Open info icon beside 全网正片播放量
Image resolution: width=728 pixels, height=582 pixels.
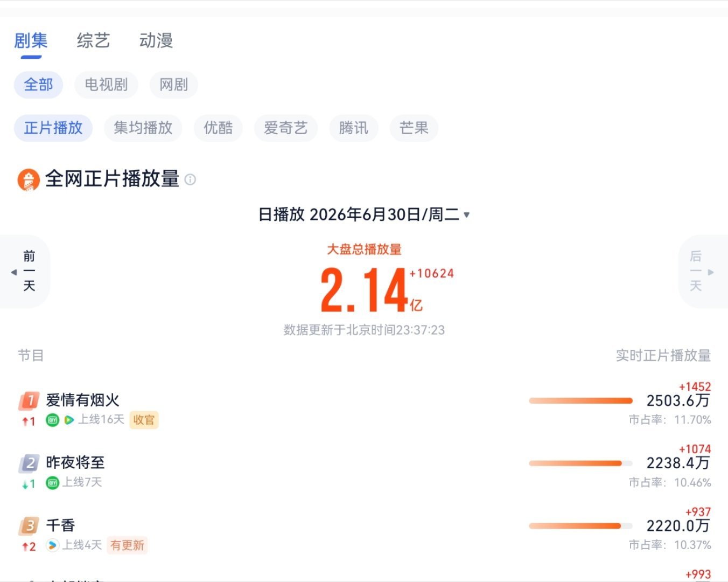click(x=190, y=179)
